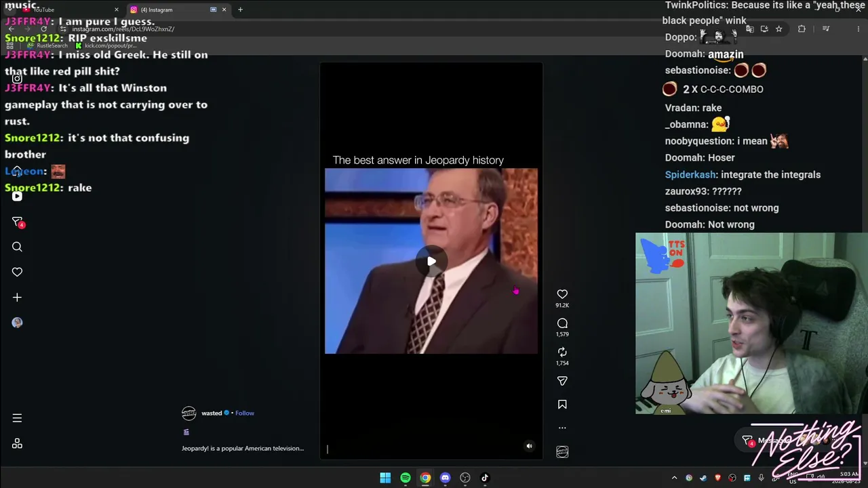
Task: Open the Windows Start menu
Action: (x=385, y=478)
